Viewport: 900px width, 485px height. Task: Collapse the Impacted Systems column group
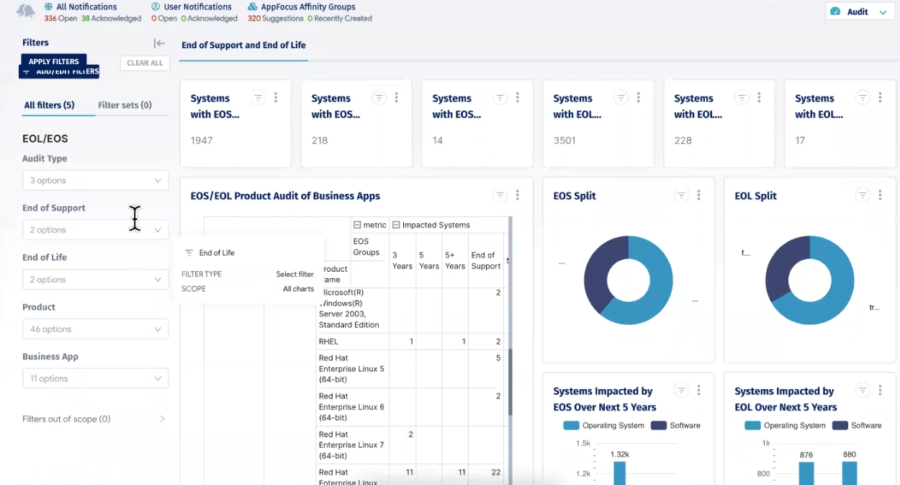395,225
